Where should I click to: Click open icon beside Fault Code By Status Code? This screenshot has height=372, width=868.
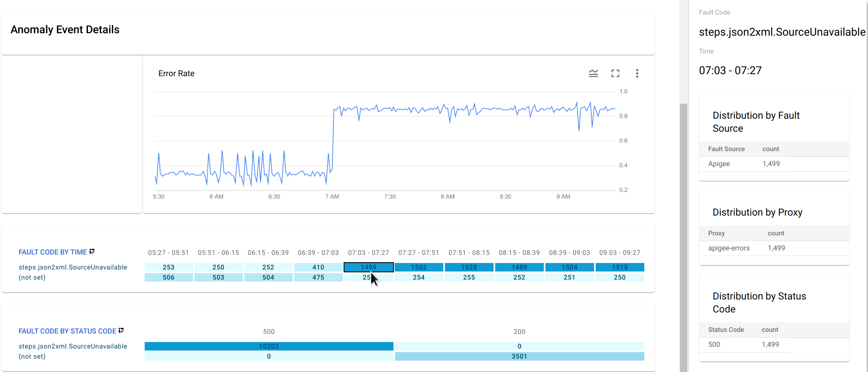click(x=121, y=331)
